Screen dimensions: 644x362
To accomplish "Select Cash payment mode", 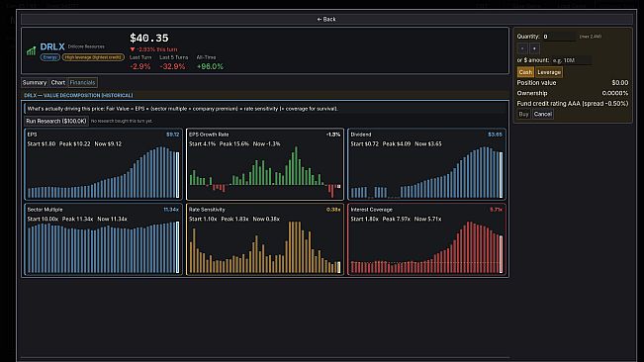I will pyautogui.click(x=525, y=72).
